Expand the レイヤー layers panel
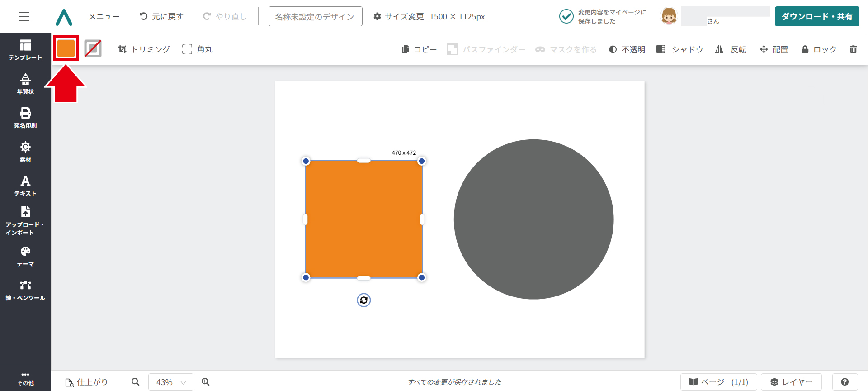 (x=791, y=382)
